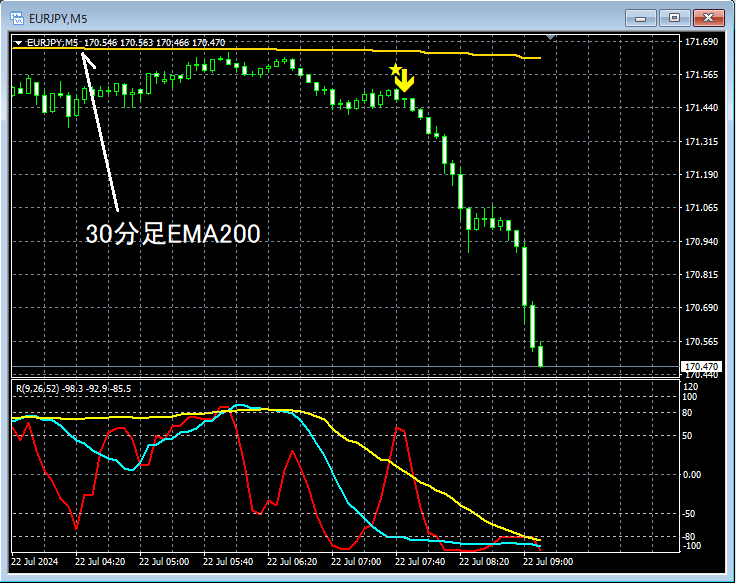The height and width of the screenshot is (583, 737).
Task: Click the EURJPY,M5 title bar text
Action: (x=58, y=19)
